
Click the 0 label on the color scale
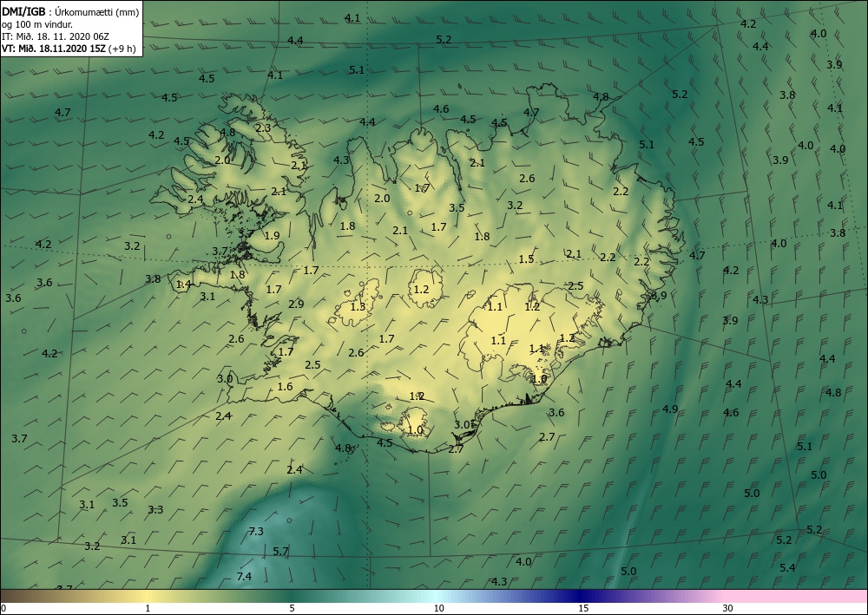tap(3, 608)
